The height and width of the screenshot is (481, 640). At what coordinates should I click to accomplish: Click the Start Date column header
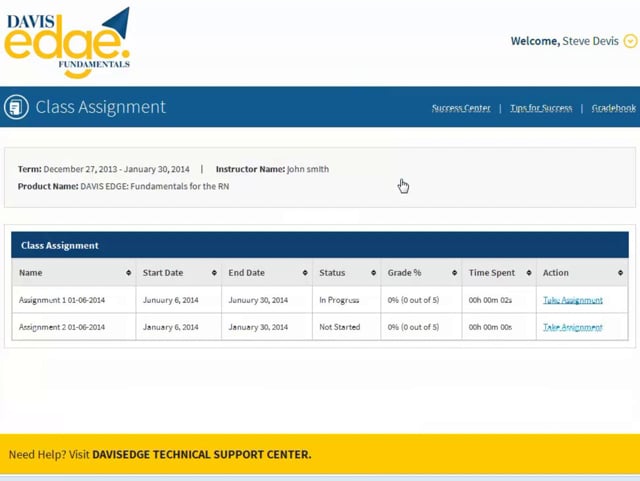179,273
